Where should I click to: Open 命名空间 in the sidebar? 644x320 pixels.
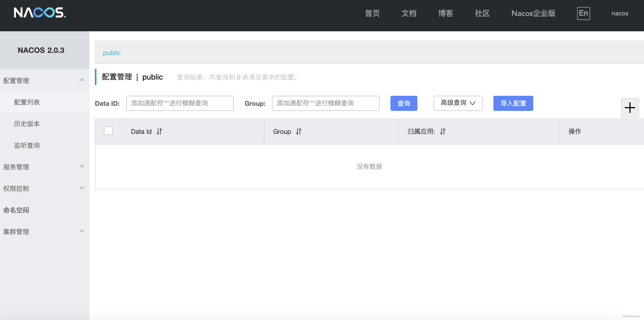tap(44, 210)
